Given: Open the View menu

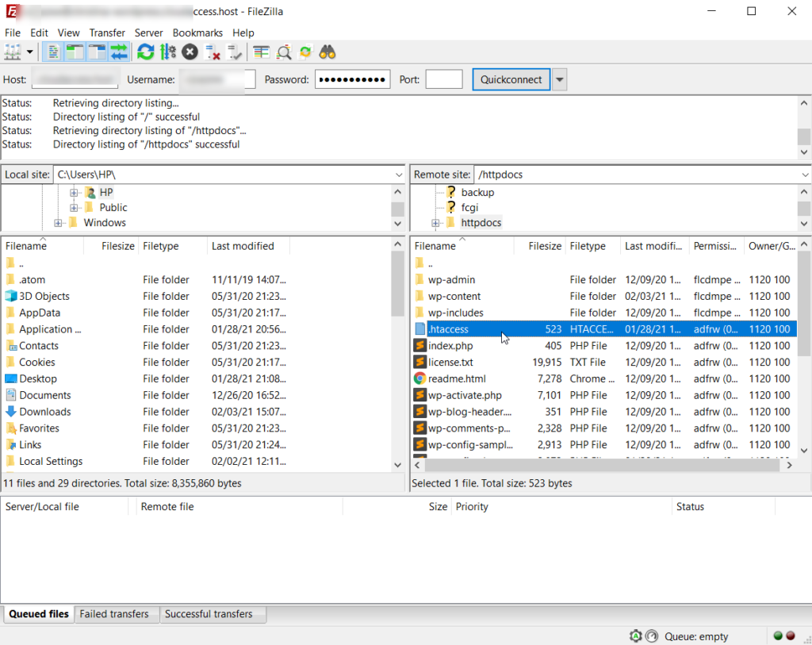Looking at the screenshot, I should tap(68, 33).
